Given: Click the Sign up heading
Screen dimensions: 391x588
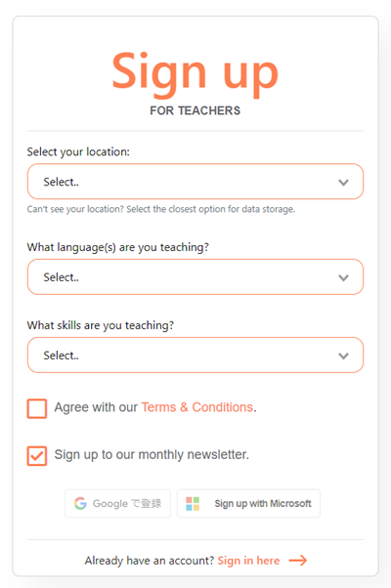Looking at the screenshot, I should (195, 72).
